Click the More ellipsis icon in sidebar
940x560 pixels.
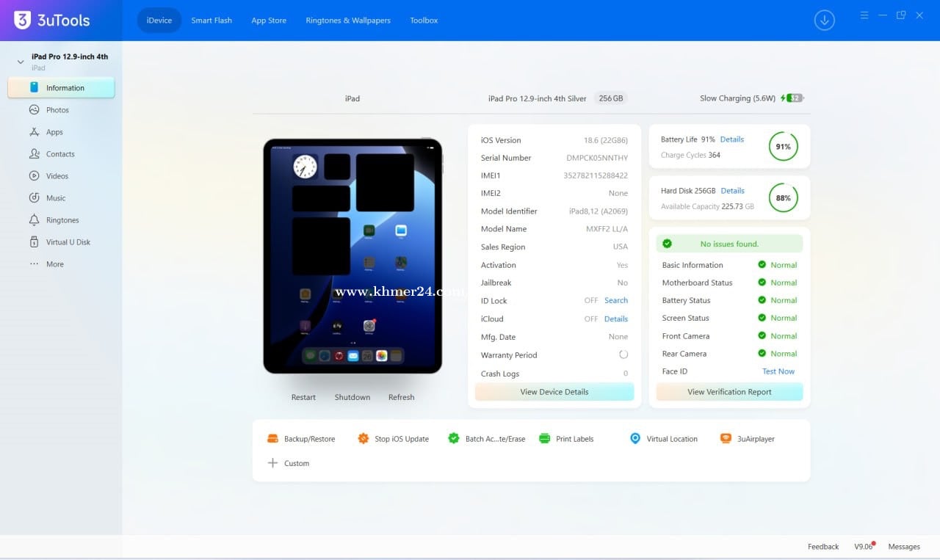pos(34,264)
